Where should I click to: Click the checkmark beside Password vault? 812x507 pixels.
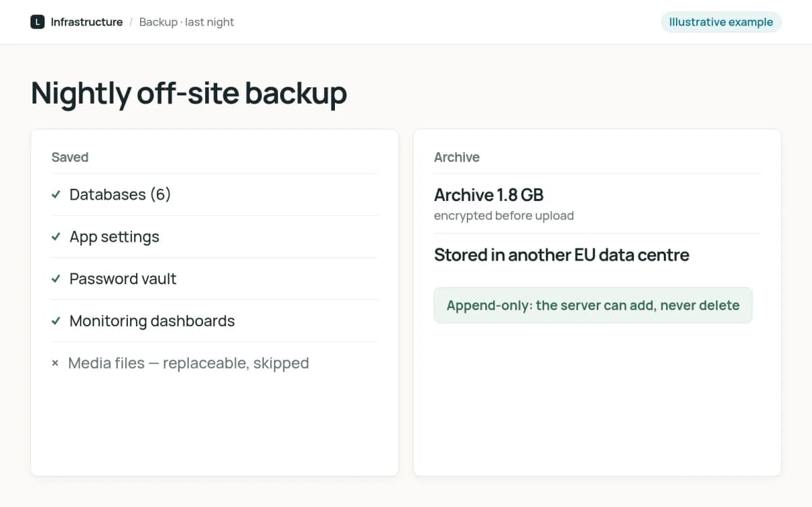(56, 279)
